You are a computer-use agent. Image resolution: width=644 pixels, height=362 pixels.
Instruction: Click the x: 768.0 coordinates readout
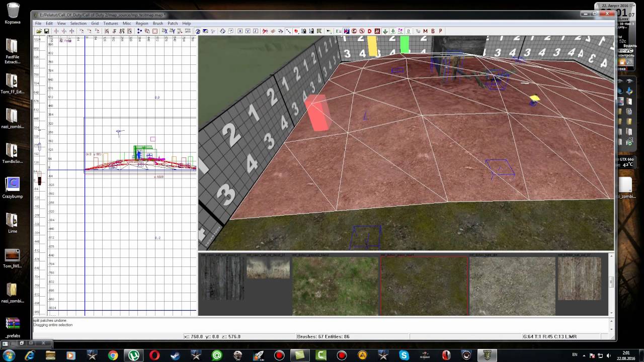click(212, 336)
